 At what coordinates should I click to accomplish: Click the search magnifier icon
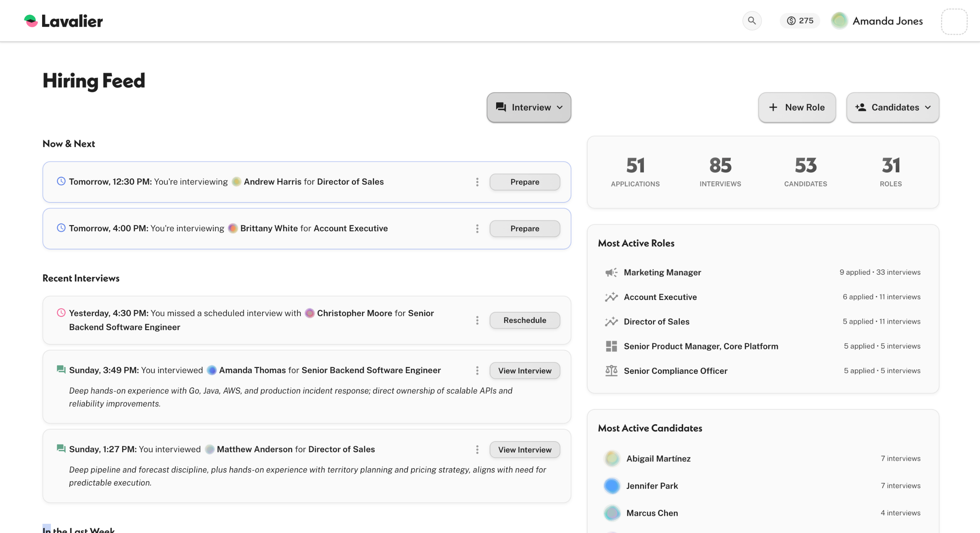pos(751,21)
